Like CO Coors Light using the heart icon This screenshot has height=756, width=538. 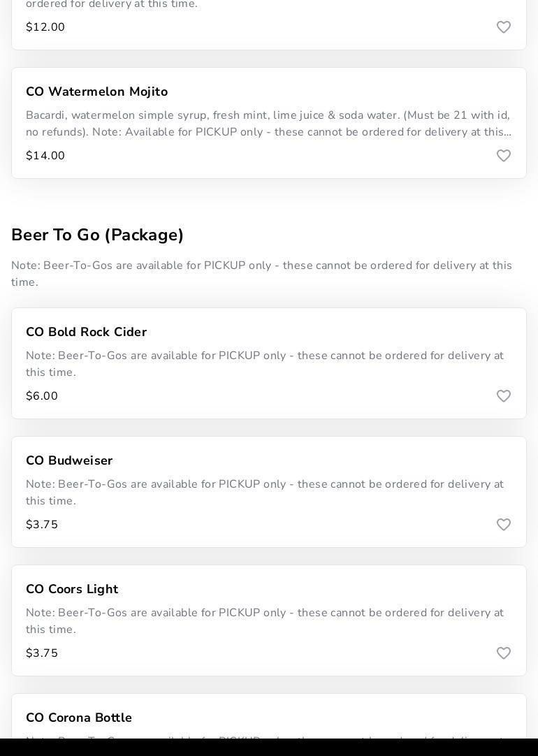pyautogui.click(x=504, y=653)
